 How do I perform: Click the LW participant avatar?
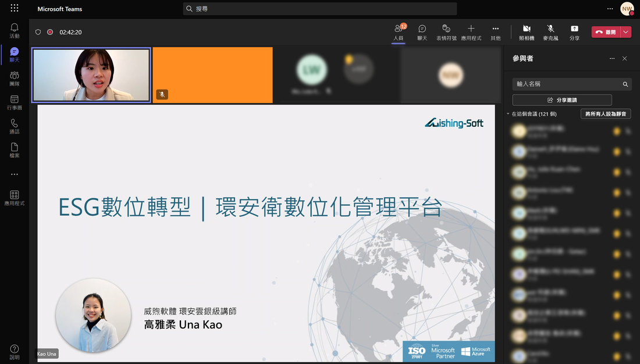(x=312, y=70)
